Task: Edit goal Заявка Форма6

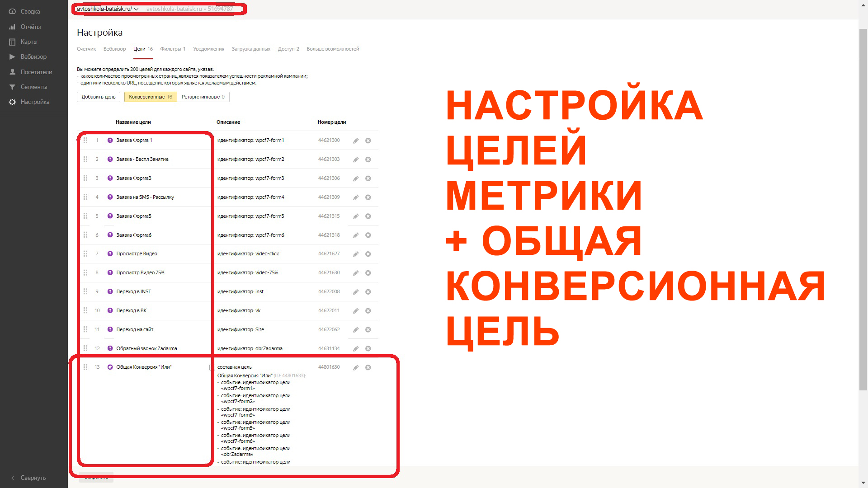Action: (x=356, y=235)
